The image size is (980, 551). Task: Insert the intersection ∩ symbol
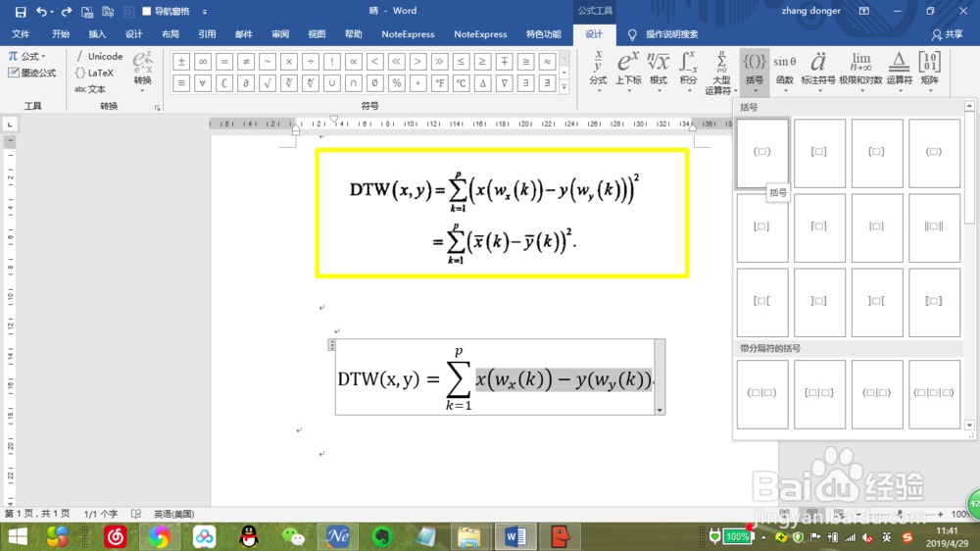[353, 82]
